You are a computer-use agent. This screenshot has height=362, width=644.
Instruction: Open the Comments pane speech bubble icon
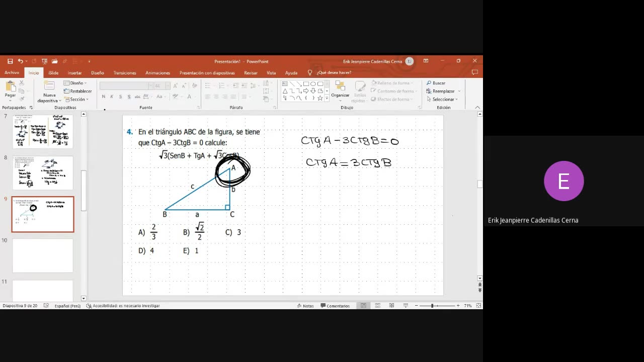point(474,72)
